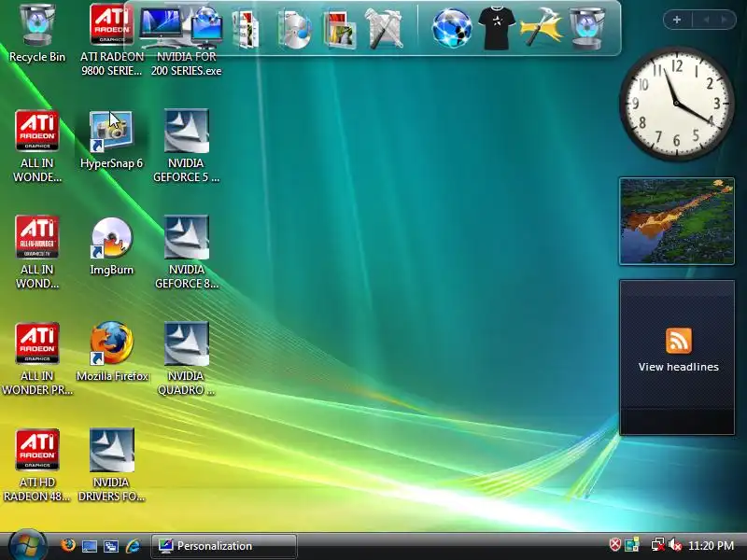Screen dimensions: 747x560
Task: Select the ATI HD RADEON 48... icon
Action: [x=37, y=466]
